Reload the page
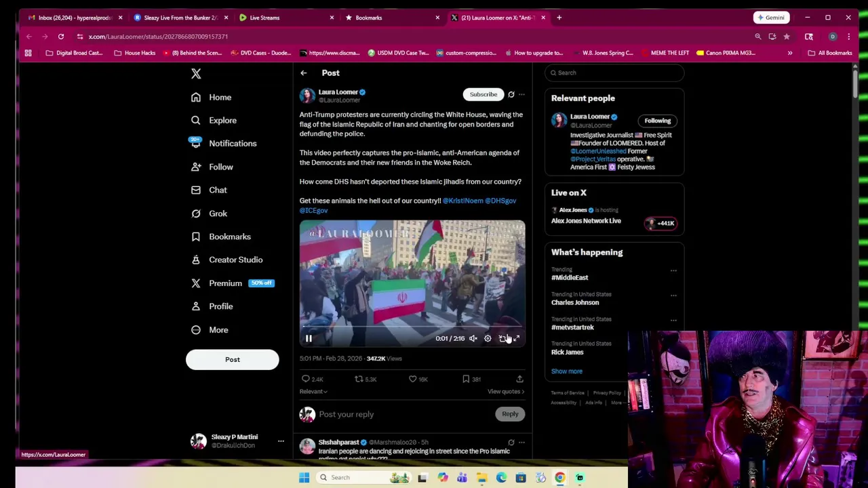 pos(61,37)
